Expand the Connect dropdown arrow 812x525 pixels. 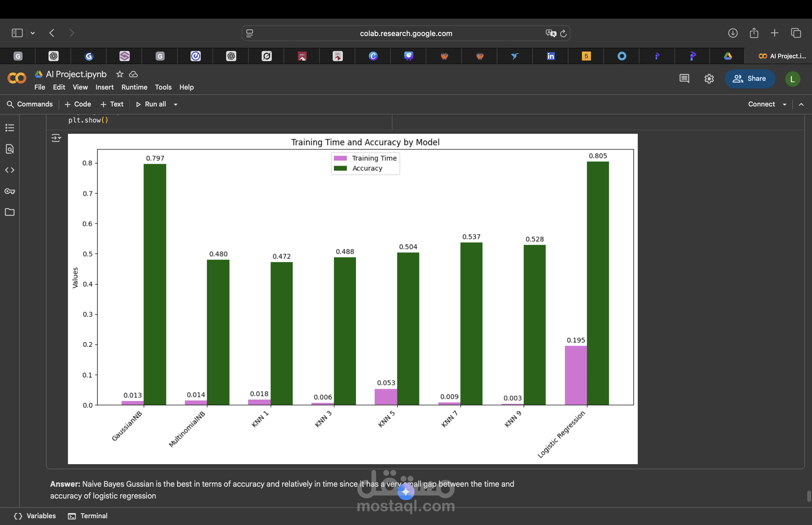pos(784,105)
